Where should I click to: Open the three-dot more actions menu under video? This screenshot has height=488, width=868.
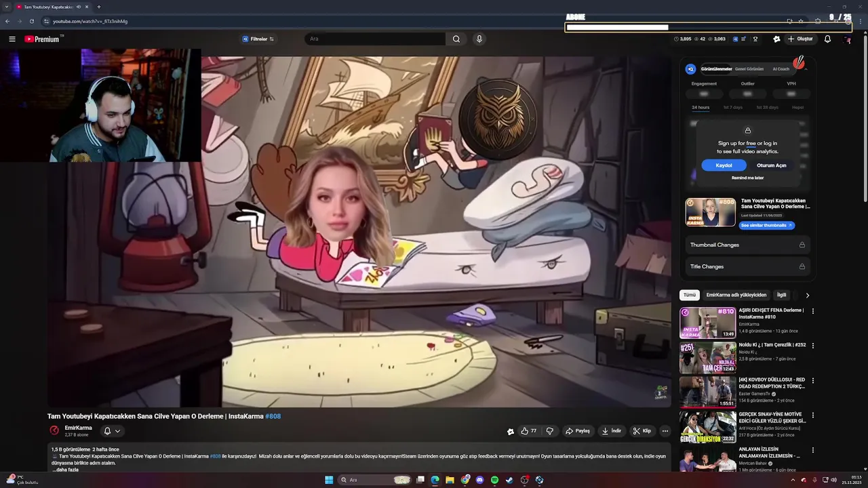665,431
